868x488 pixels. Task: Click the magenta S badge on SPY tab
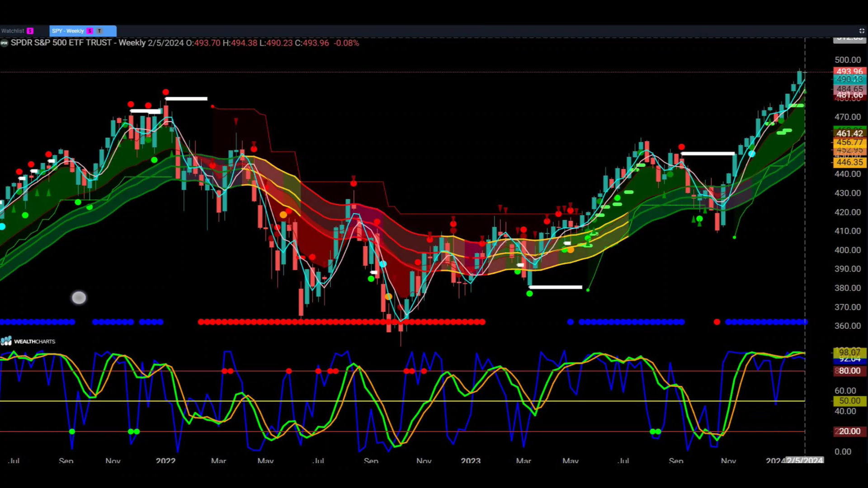click(90, 31)
